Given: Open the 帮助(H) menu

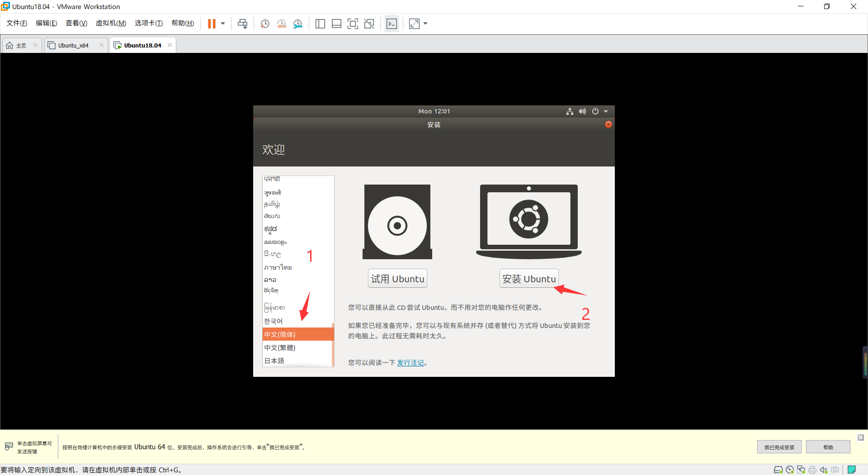Looking at the screenshot, I should [x=183, y=23].
